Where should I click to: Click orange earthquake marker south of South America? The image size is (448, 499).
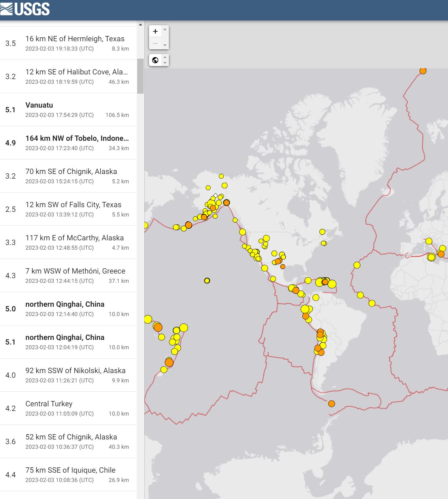[x=332, y=404]
